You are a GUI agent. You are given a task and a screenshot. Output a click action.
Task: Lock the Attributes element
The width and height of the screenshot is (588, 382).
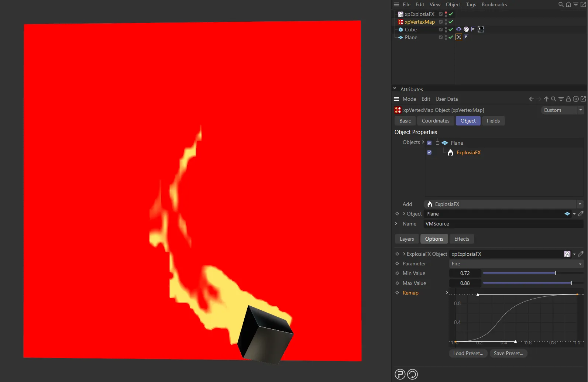pyautogui.click(x=568, y=99)
